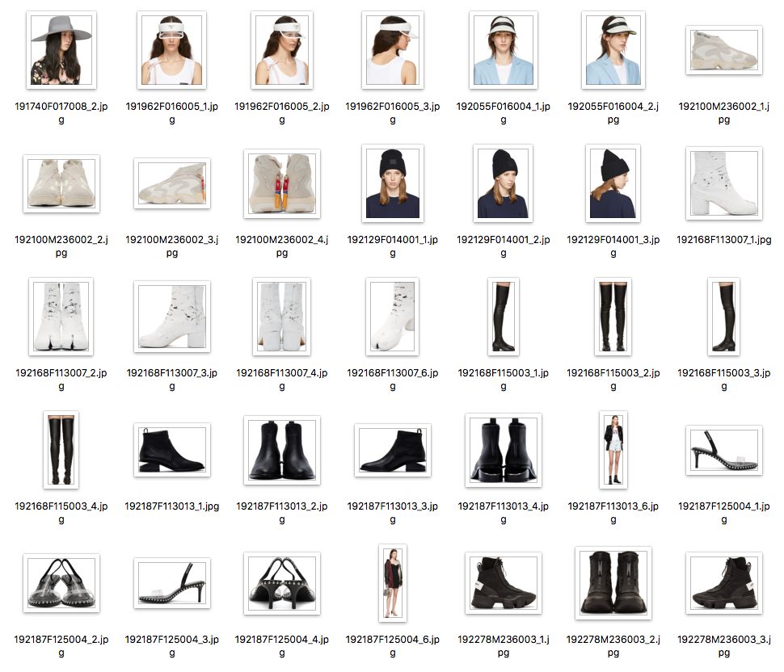
Task: Click filename label 192187F113013_6.jpg
Action: [613, 513]
